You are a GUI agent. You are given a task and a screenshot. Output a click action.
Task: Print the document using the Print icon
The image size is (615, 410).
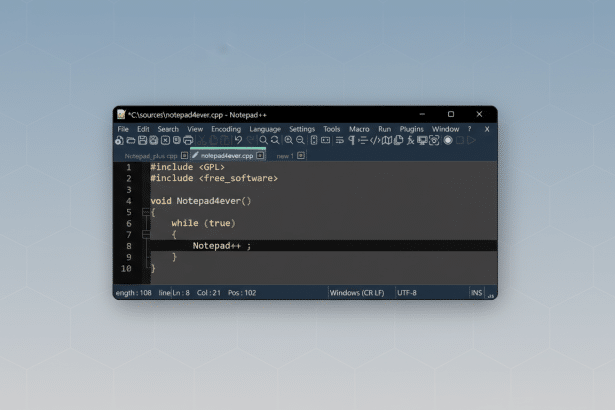[188, 140]
